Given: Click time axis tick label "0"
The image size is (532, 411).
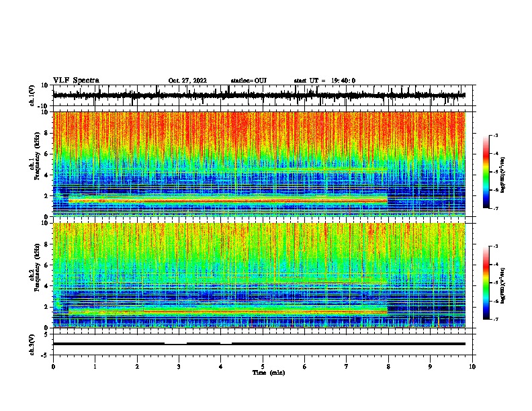Looking at the screenshot, I should 53,367.
